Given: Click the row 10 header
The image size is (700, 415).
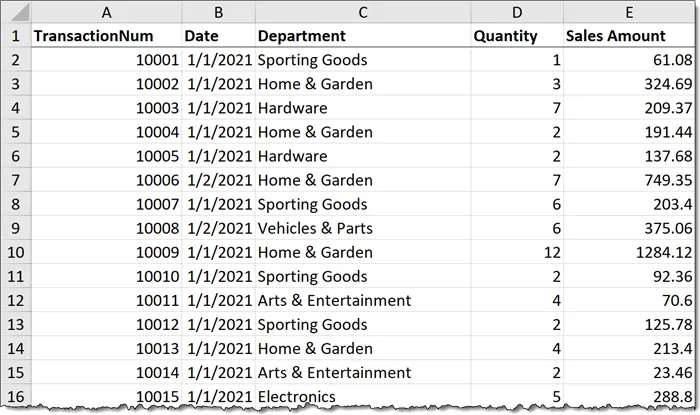Looking at the screenshot, I should point(14,252).
